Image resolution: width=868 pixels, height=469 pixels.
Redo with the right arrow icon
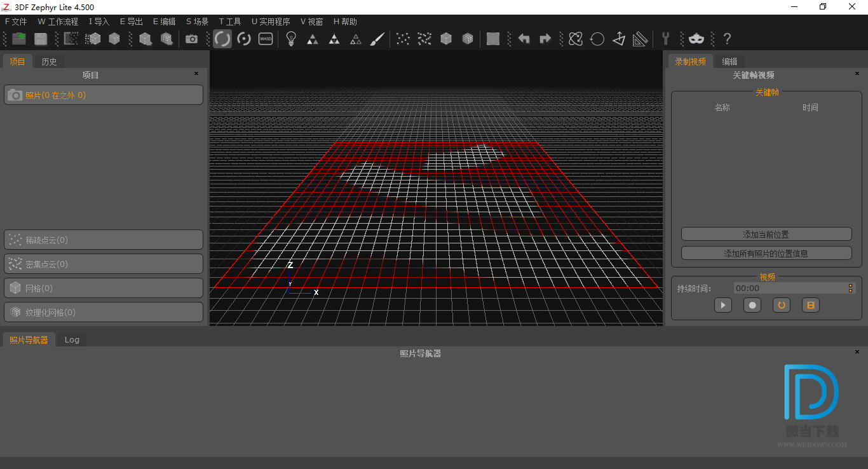(x=545, y=39)
